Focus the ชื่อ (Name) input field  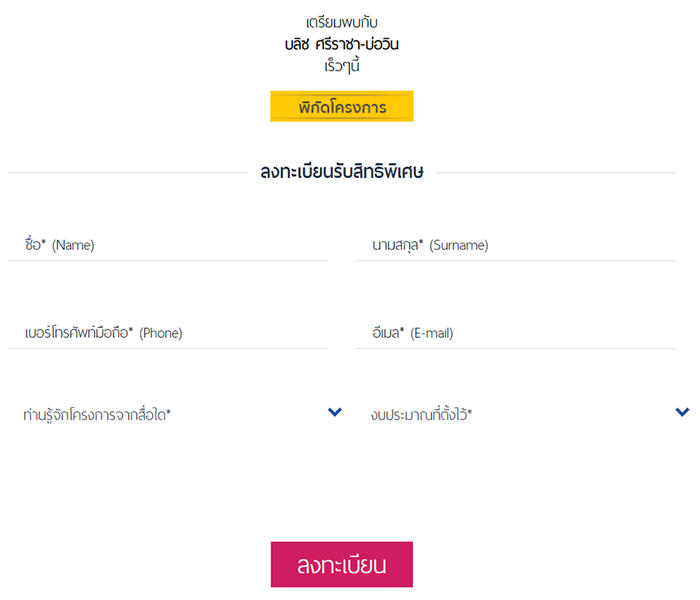168,246
